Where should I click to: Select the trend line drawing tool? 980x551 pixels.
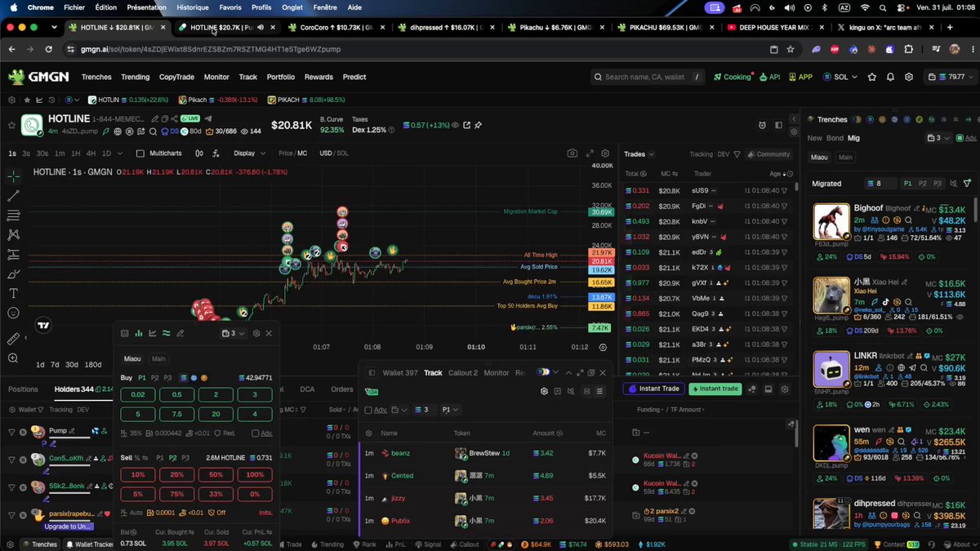(x=13, y=196)
